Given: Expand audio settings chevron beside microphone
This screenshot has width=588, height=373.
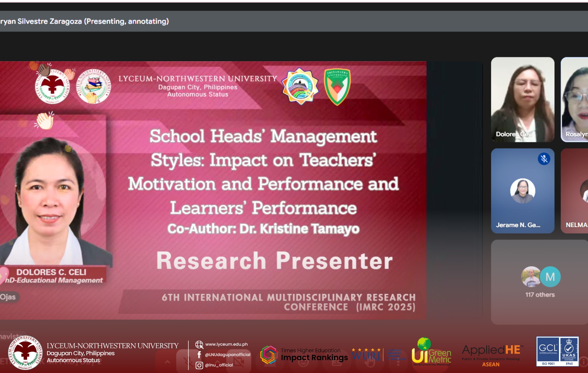Looking at the screenshot, I should 167,362.
